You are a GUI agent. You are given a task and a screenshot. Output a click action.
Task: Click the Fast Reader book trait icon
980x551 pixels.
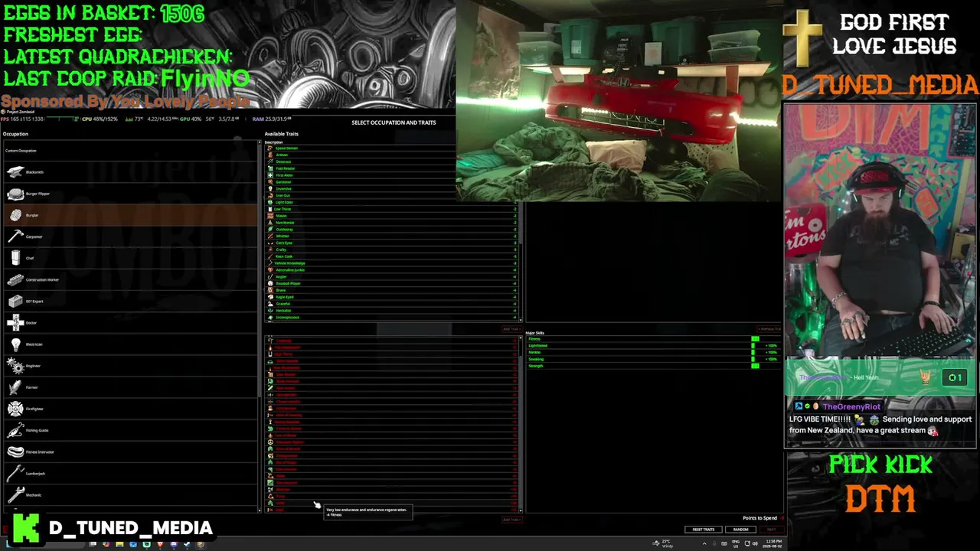coord(270,168)
